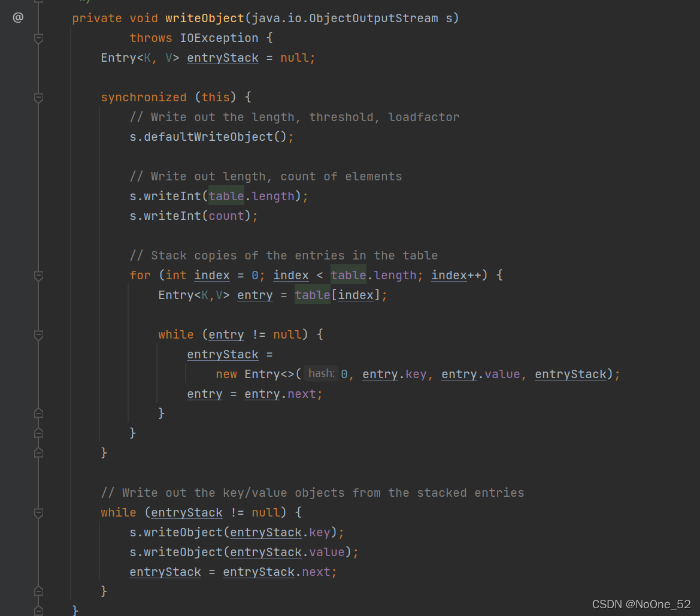Click the java.io.ObjectOutputStream parameter type
This screenshot has width=700, height=616.
pos(345,19)
